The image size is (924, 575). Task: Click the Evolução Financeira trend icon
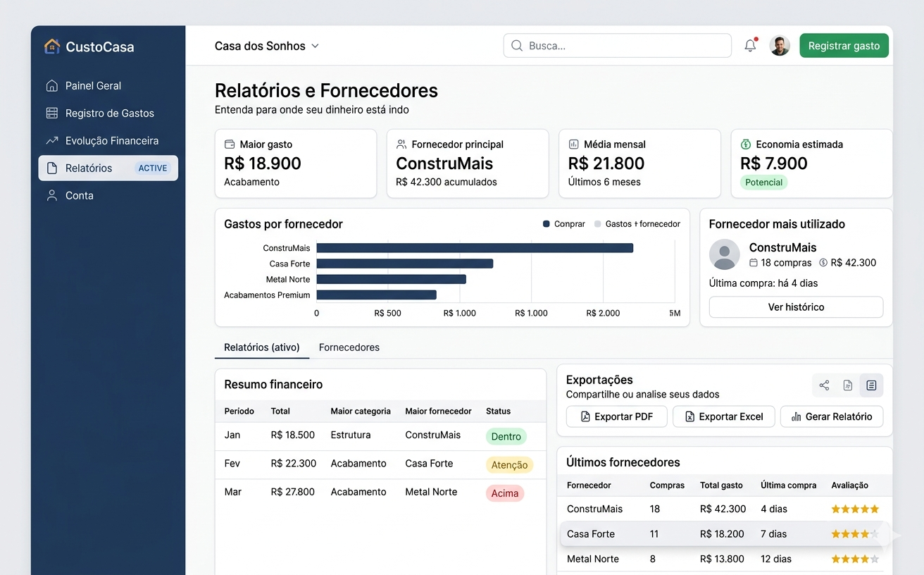[x=52, y=140]
